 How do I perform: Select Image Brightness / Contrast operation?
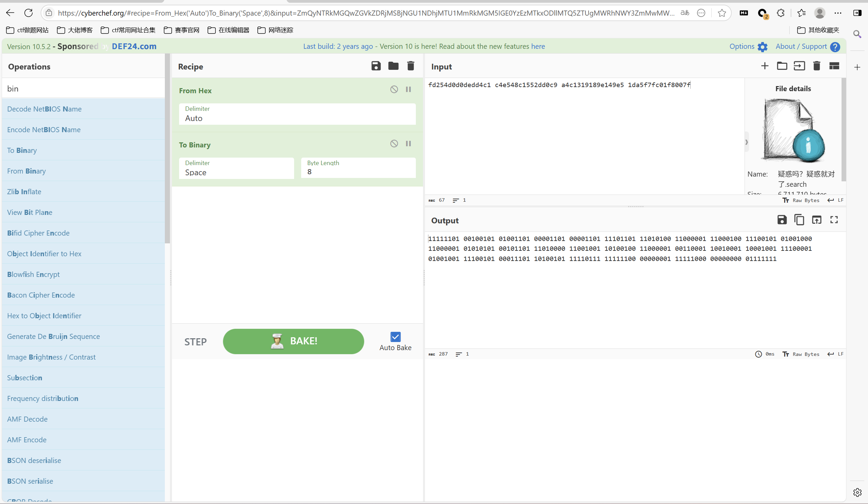click(x=83, y=357)
